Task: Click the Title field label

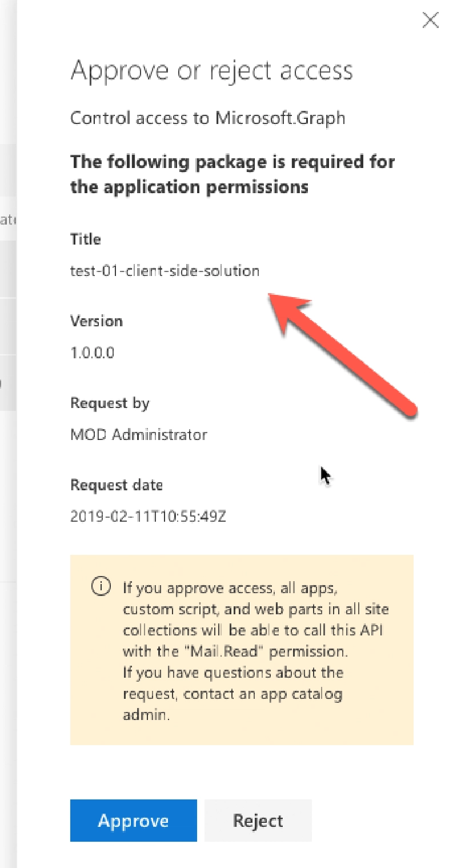Action: pyautogui.click(x=85, y=239)
